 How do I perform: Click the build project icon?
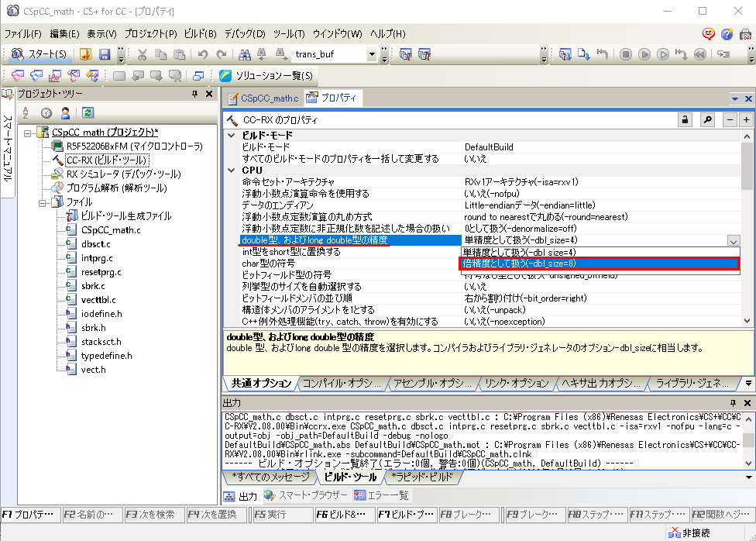tap(405, 54)
